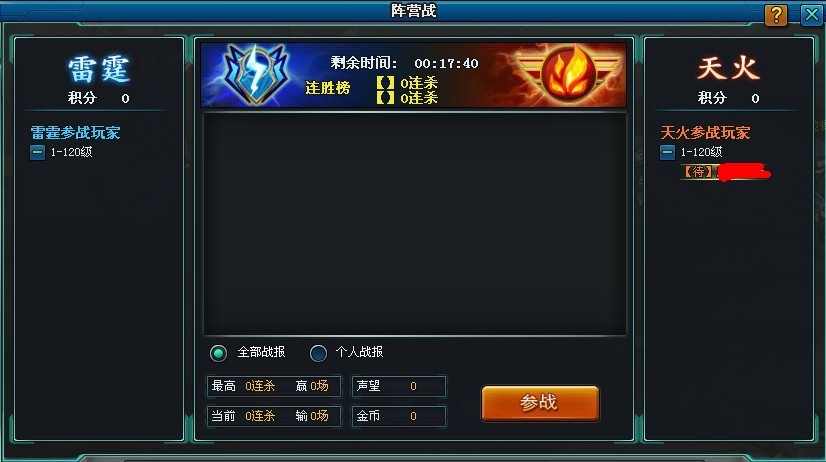This screenshot has width=826, height=462.
Task: Click the 声望 value field
Action: (x=399, y=386)
